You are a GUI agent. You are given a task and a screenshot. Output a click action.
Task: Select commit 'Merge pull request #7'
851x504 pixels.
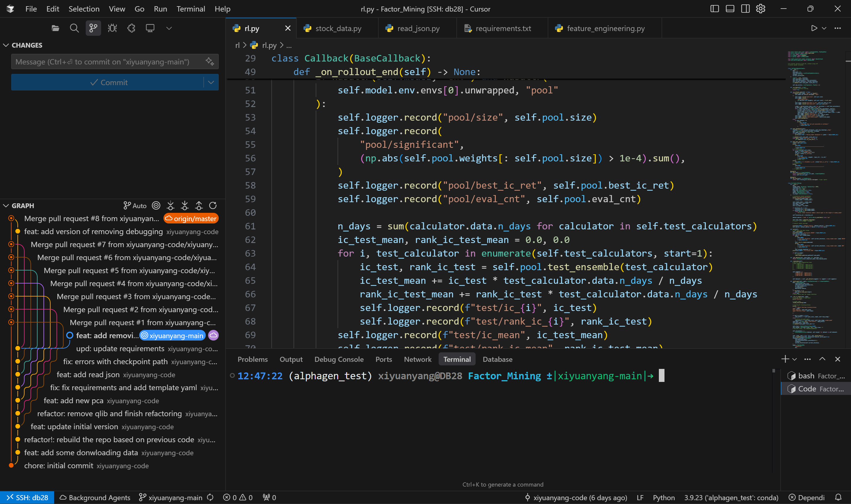(x=113, y=244)
